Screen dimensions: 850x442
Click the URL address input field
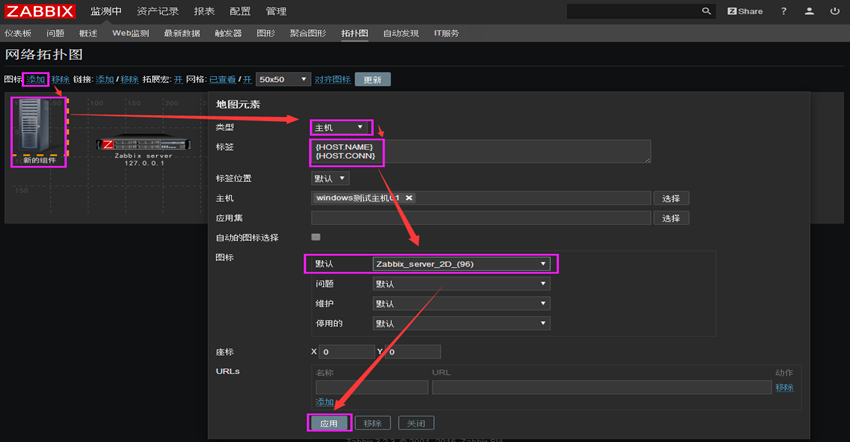(602, 387)
